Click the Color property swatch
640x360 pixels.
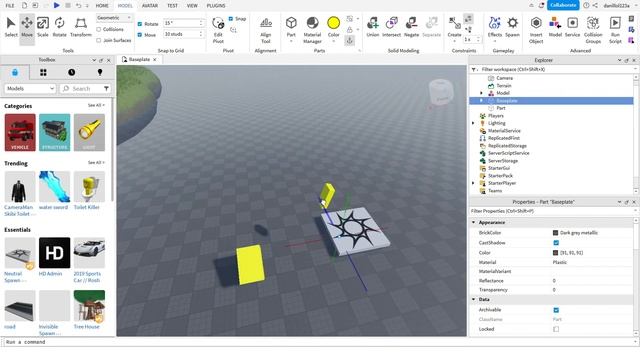[556, 253]
